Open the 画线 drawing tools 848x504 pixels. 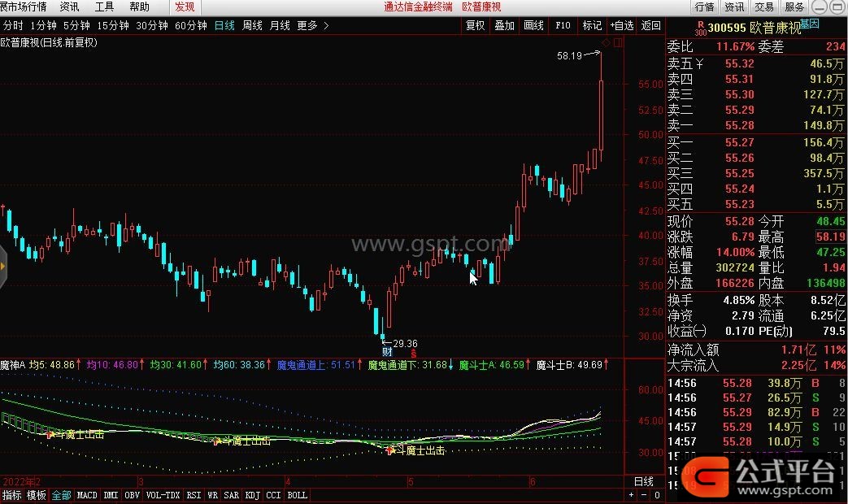534,25
